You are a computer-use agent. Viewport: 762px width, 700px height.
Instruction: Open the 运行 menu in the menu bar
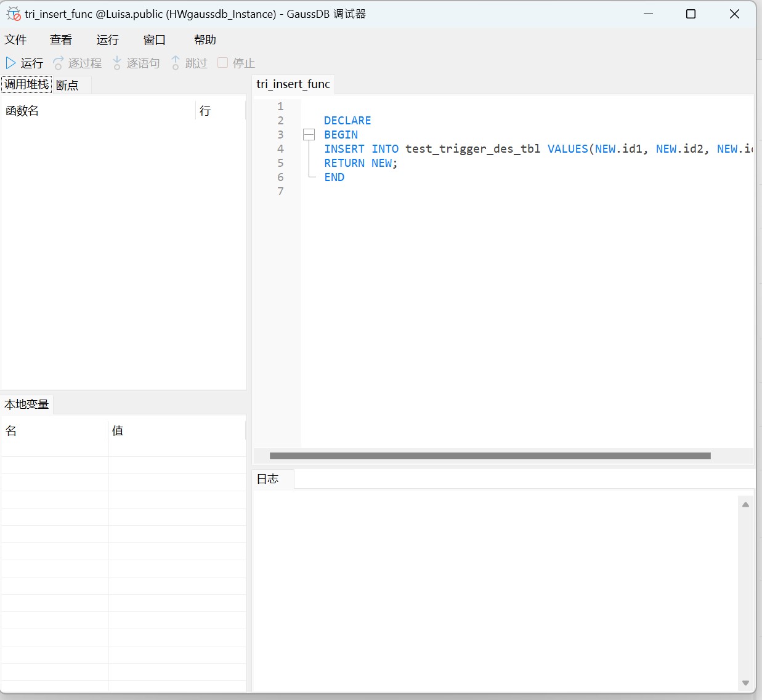pyautogui.click(x=108, y=40)
